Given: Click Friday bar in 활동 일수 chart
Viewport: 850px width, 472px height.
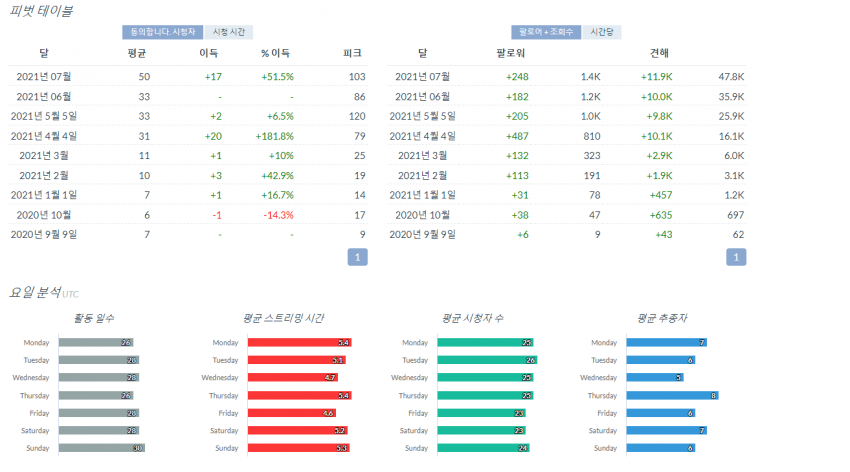Looking at the screenshot, I should 99,413.
